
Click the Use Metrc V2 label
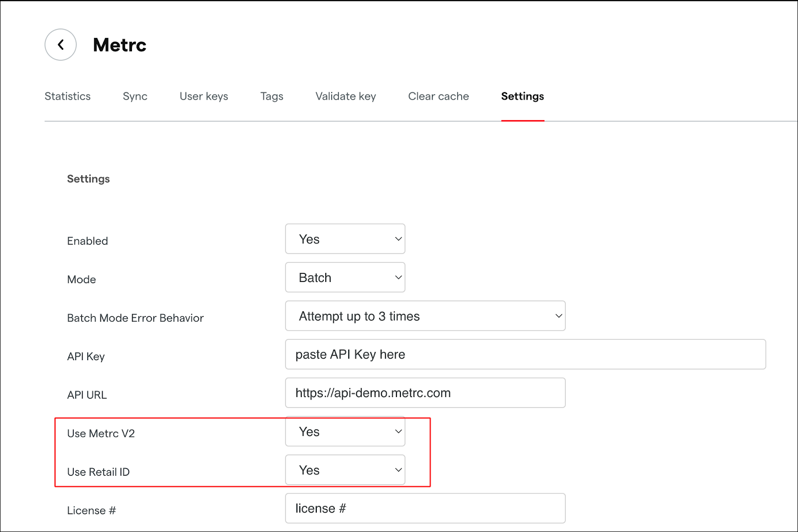pos(101,433)
